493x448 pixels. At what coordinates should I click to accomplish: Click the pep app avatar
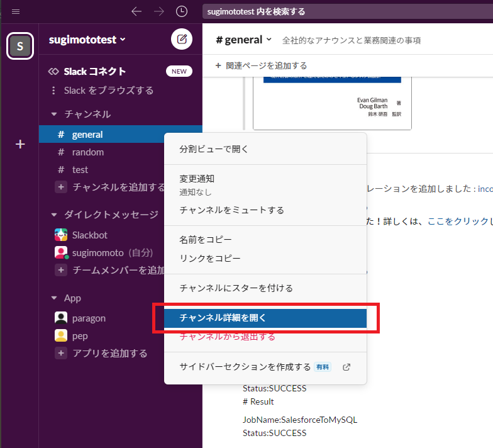(x=61, y=335)
